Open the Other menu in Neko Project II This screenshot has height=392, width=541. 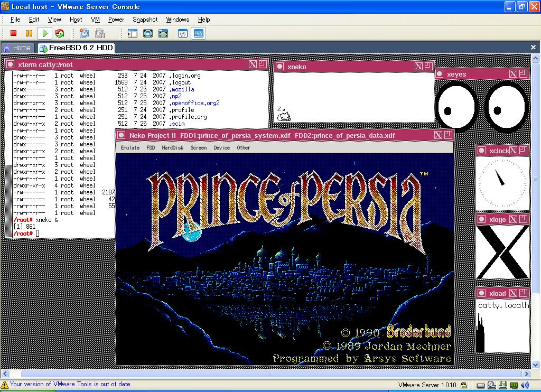click(x=243, y=148)
